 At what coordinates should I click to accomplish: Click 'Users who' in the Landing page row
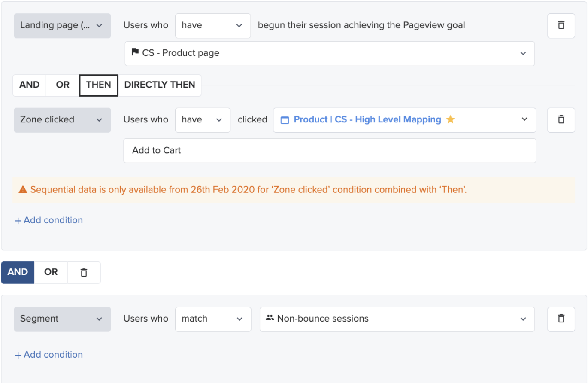(x=146, y=25)
